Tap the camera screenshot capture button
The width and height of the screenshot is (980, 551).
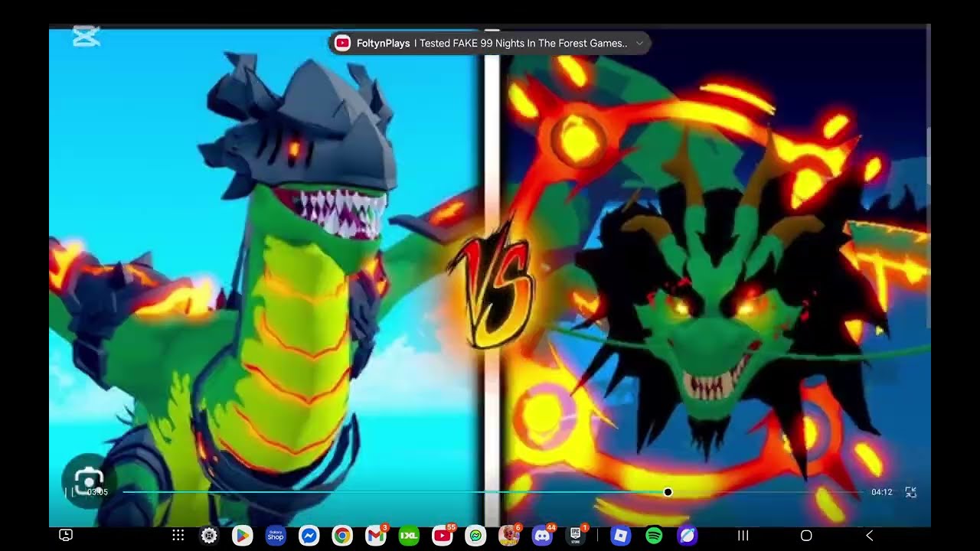[x=89, y=481]
